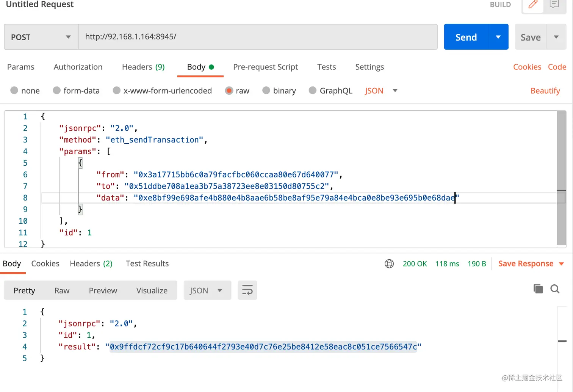This screenshot has height=392, width=573.
Task: Open the Pre-request Script tab
Action: click(266, 67)
